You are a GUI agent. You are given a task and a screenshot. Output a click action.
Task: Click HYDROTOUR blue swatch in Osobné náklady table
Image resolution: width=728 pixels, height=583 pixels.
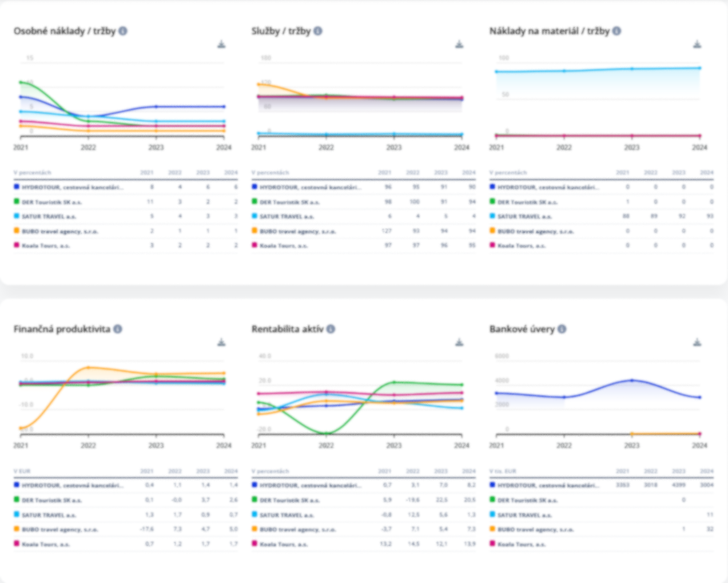click(x=17, y=187)
